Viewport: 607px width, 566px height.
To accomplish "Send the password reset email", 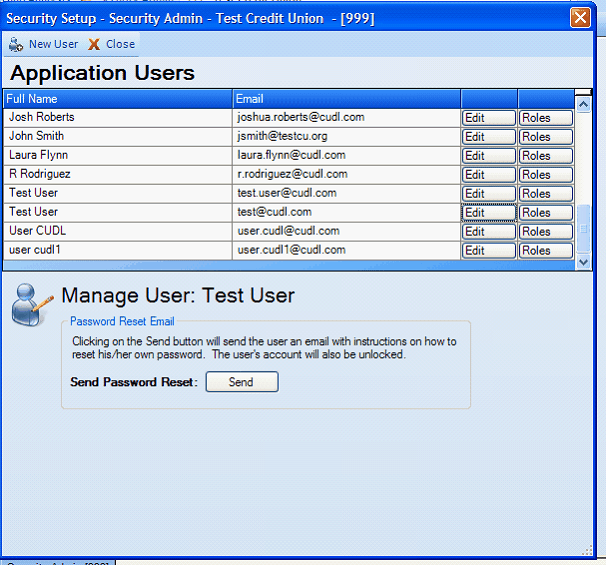I will point(242,382).
